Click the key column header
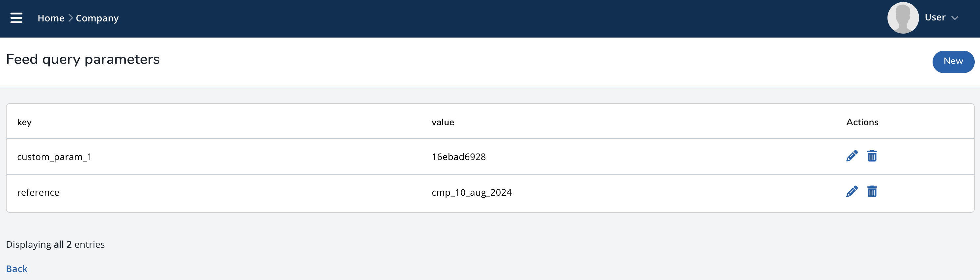Image resolution: width=980 pixels, height=280 pixels. point(24,122)
